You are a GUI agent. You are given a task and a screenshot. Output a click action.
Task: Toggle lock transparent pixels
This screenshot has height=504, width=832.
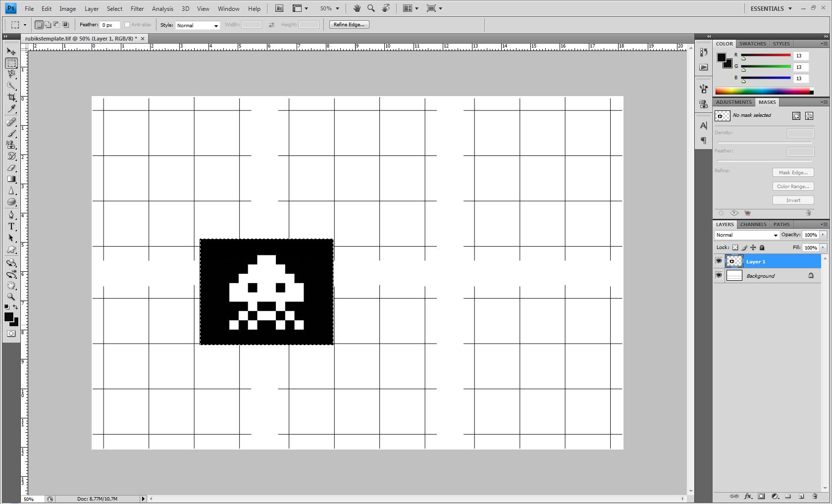tap(735, 248)
